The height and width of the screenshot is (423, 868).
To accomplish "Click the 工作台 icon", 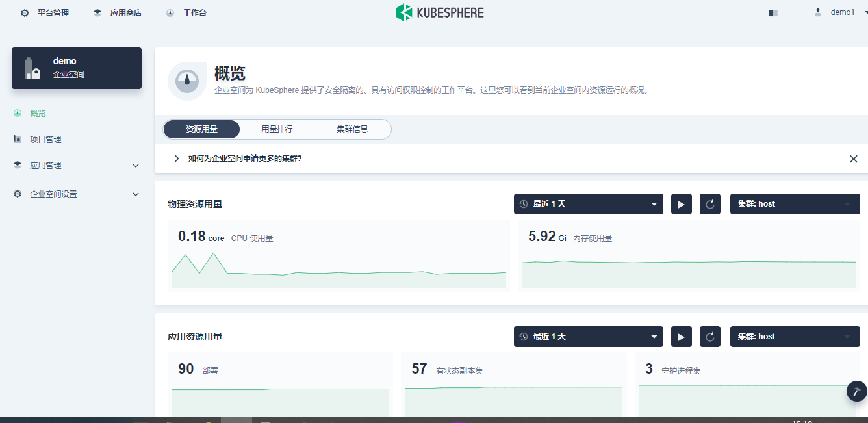I will coord(170,12).
